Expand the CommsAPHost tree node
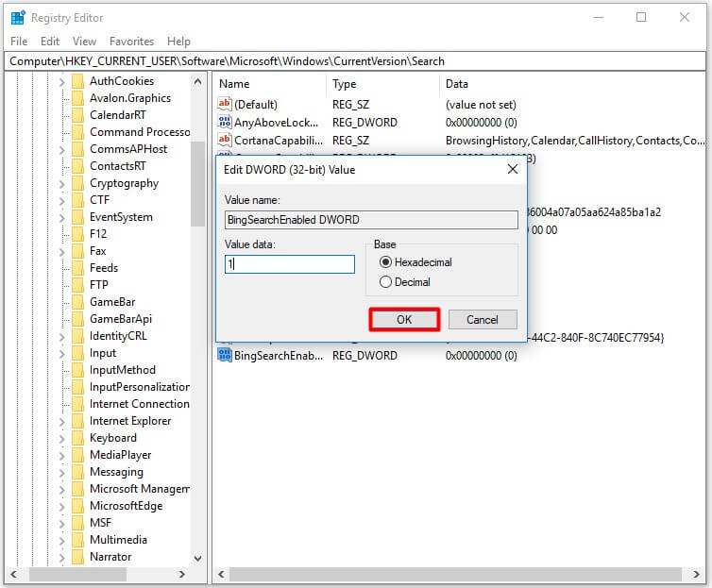The width and height of the screenshot is (712, 588). coord(62,150)
